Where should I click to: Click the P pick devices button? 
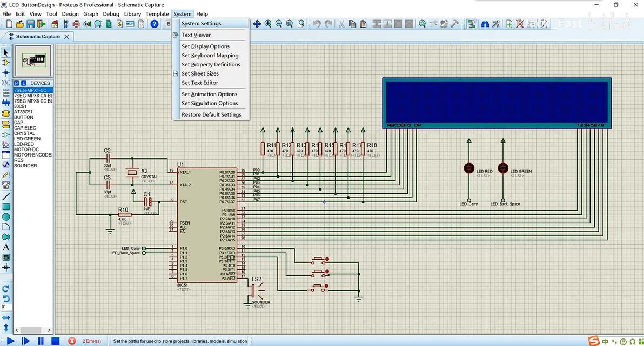coord(17,83)
